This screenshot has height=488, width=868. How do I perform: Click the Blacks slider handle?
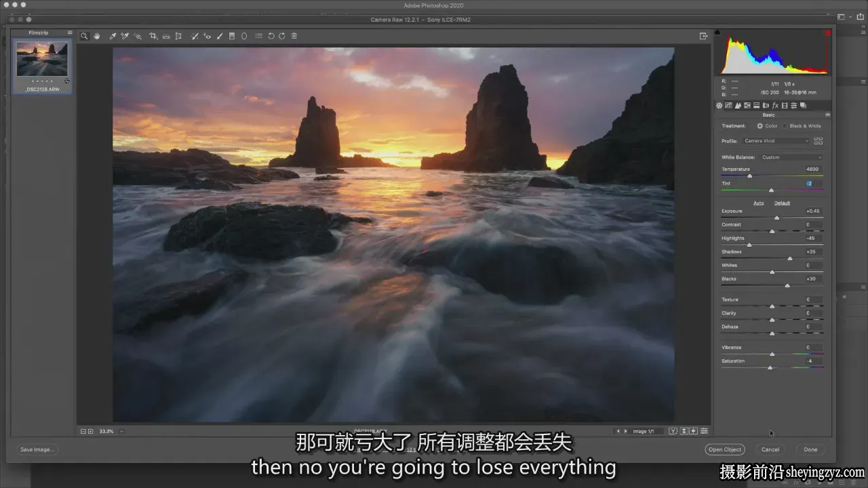coord(787,285)
